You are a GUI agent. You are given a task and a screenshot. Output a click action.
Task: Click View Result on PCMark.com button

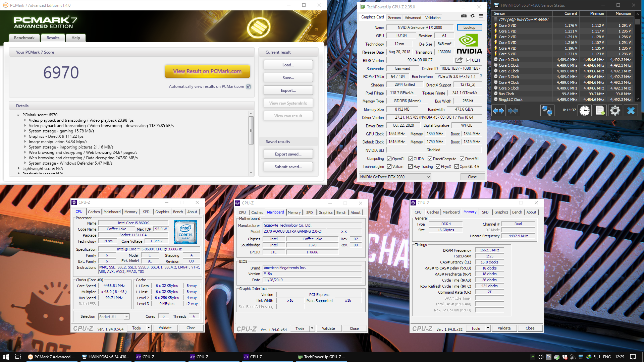click(207, 71)
